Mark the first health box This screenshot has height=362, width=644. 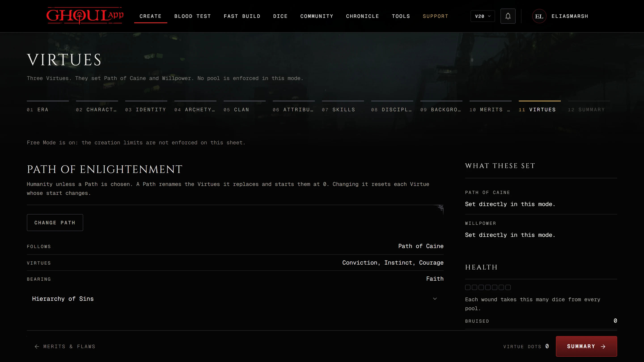[468, 287]
